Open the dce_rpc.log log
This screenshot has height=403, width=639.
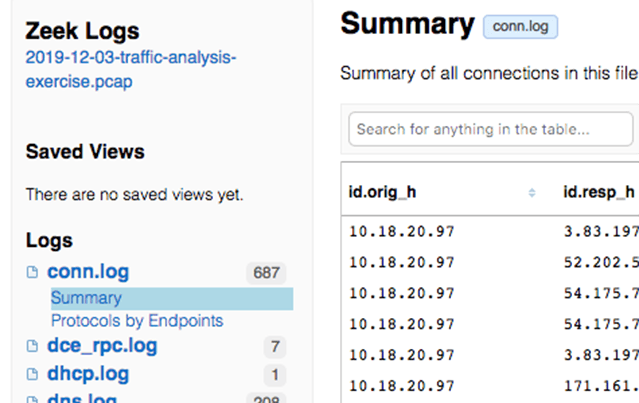pos(102,346)
